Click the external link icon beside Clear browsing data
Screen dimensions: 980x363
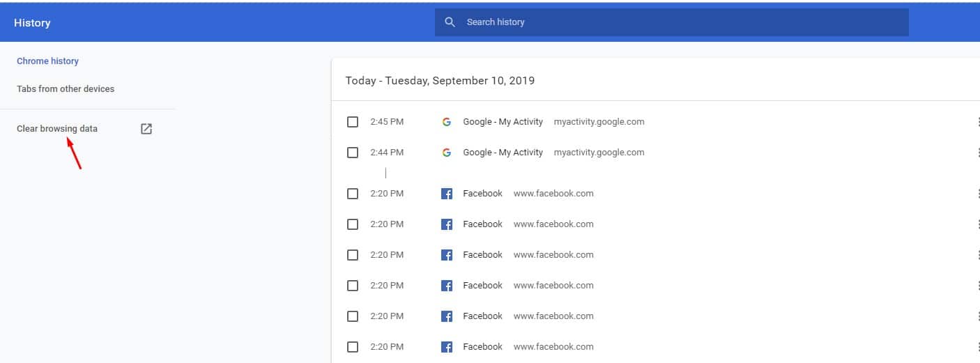[146, 129]
